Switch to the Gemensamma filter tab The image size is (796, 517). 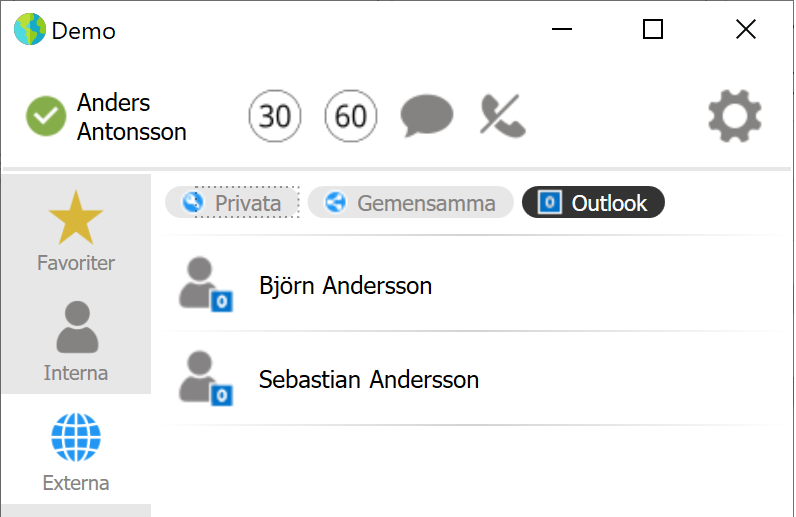point(411,203)
